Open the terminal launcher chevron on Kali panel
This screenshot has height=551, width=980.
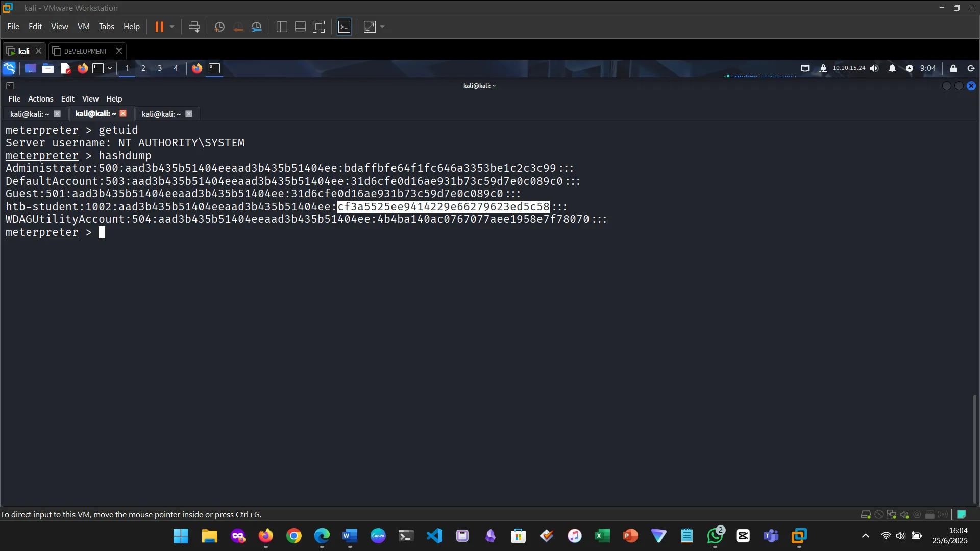(x=109, y=68)
